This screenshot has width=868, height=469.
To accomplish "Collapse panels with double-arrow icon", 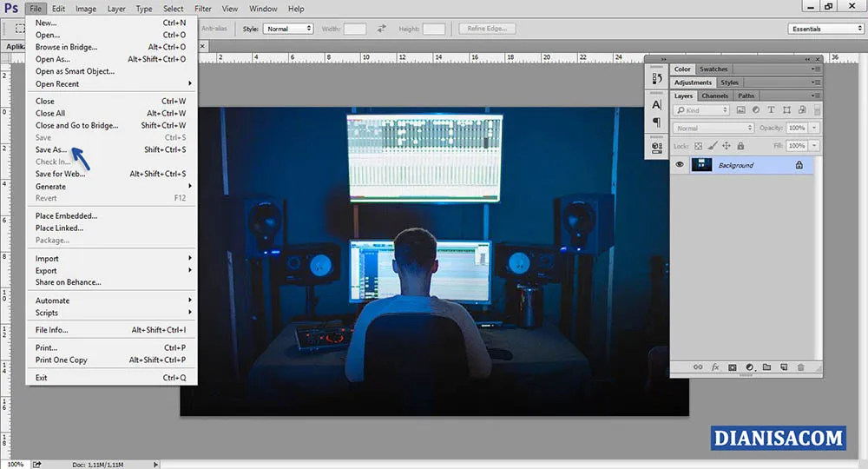I will [807, 59].
